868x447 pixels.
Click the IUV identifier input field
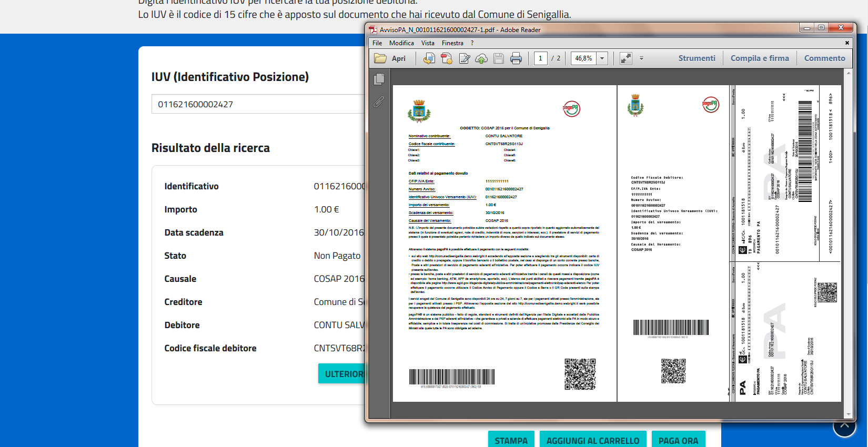(x=258, y=104)
